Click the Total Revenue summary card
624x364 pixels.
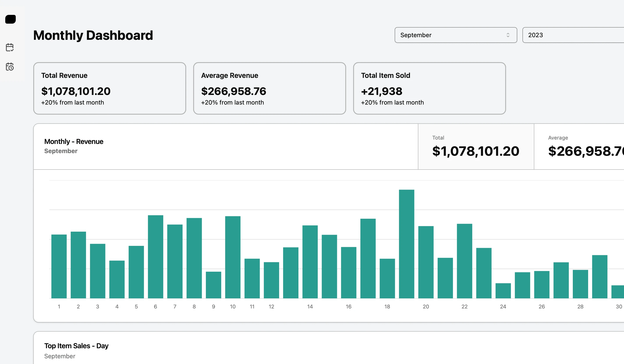(110, 88)
